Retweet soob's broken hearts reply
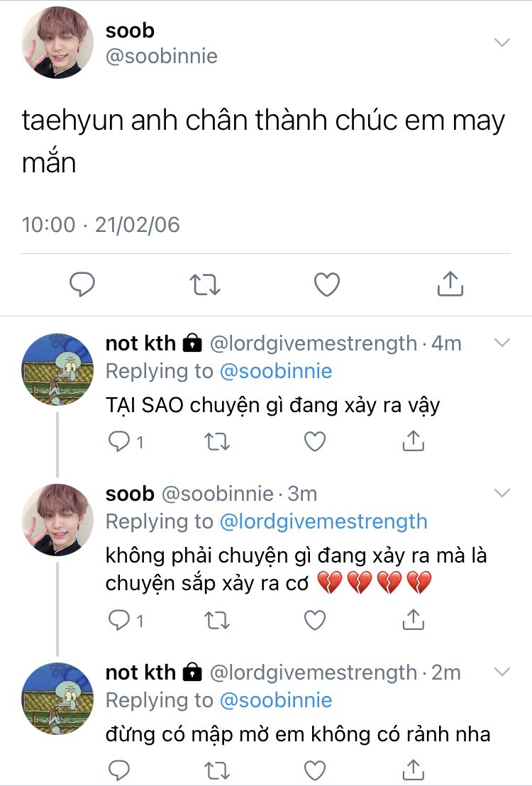Image resolution: width=532 pixels, height=786 pixels. pos(216,621)
